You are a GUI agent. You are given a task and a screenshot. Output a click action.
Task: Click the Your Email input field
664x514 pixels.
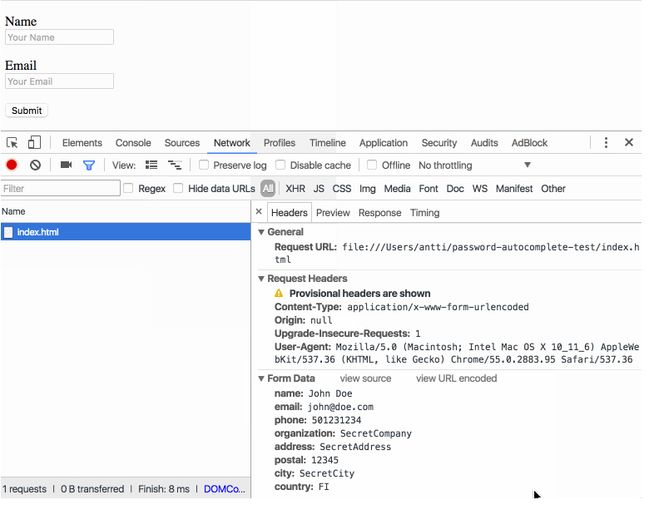[x=59, y=81]
